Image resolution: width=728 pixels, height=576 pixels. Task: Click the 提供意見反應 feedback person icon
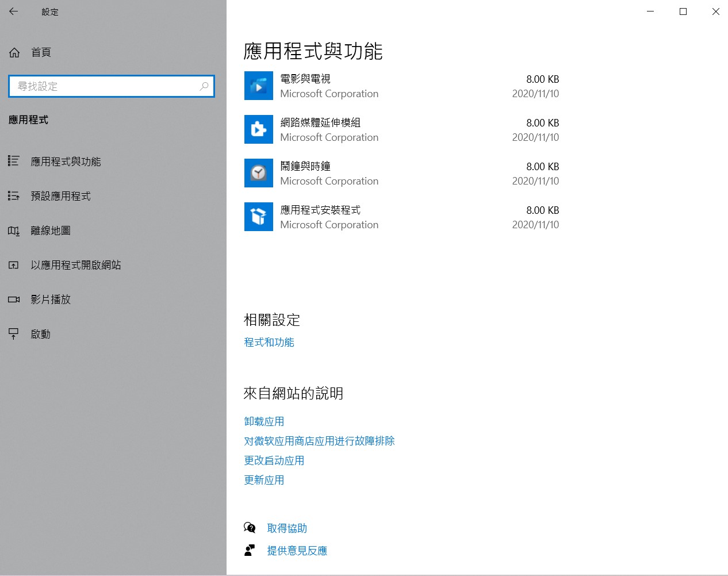pos(250,550)
